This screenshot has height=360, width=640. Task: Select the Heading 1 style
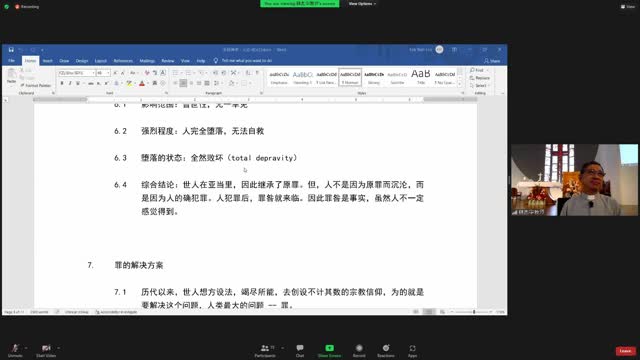click(302, 78)
